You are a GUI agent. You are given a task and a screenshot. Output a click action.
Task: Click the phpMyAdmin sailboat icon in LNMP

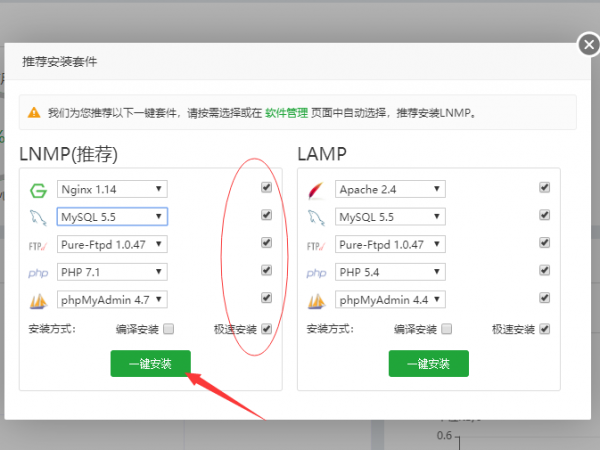coord(39,299)
